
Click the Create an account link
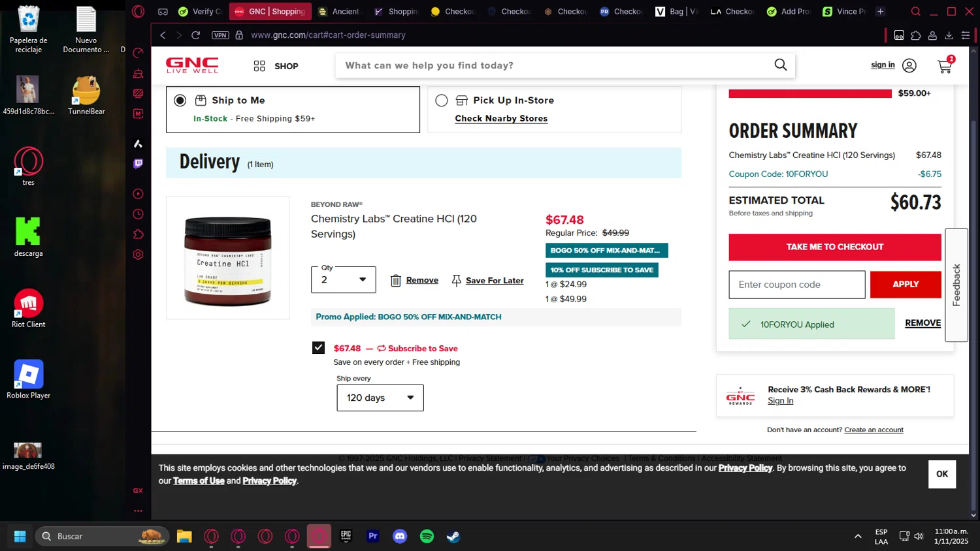(x=874, y=430)
